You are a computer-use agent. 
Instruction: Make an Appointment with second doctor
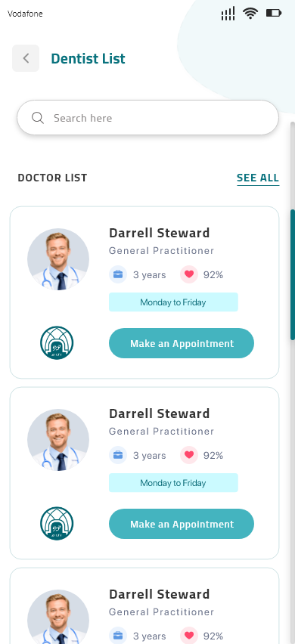coord(182,524)
